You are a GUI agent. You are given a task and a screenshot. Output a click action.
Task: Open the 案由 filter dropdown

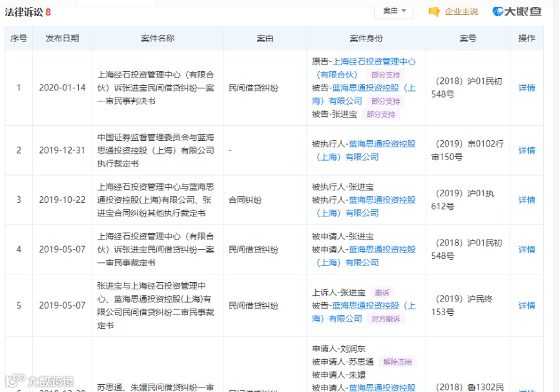393,11
